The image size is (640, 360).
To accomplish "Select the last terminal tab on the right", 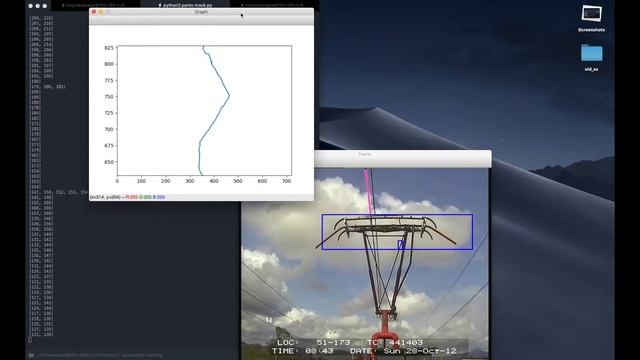I will coord(274,5).
